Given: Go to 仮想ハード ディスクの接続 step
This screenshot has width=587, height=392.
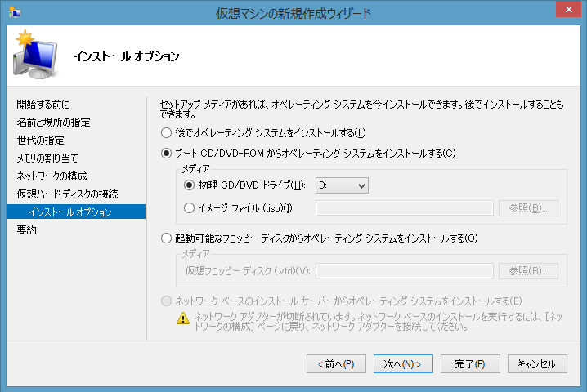Looking at the screenshot, I should tap(67, 194).
